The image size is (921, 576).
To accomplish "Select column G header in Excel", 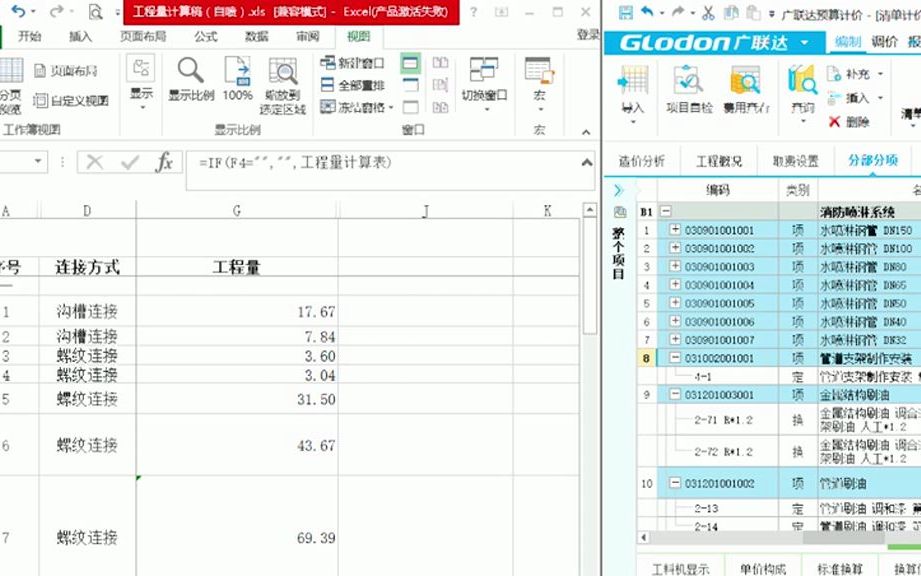I will (x=237, y=210).
